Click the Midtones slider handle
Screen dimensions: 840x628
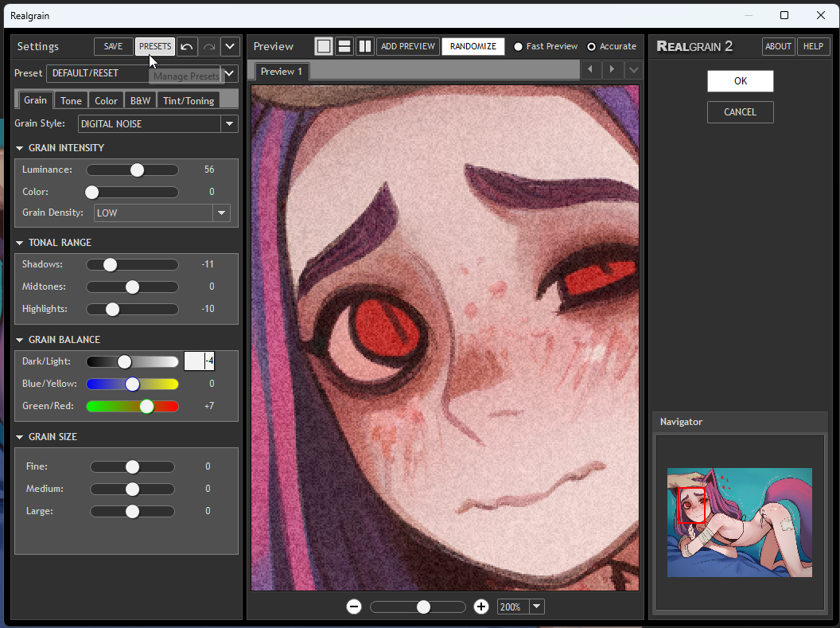pos(132,287)
